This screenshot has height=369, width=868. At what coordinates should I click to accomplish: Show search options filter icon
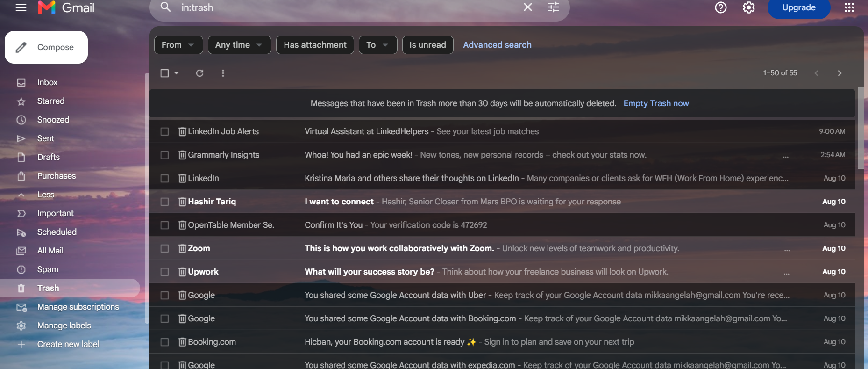click(554, 7)
